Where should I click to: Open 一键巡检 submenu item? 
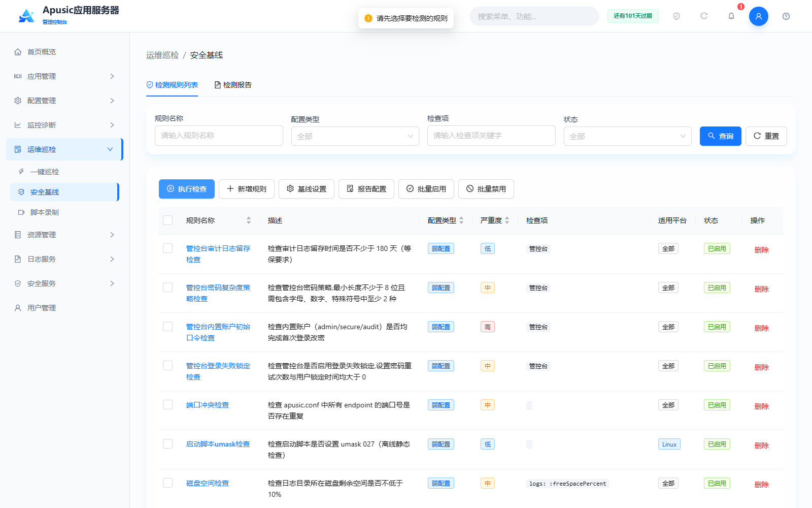(64, 172)
